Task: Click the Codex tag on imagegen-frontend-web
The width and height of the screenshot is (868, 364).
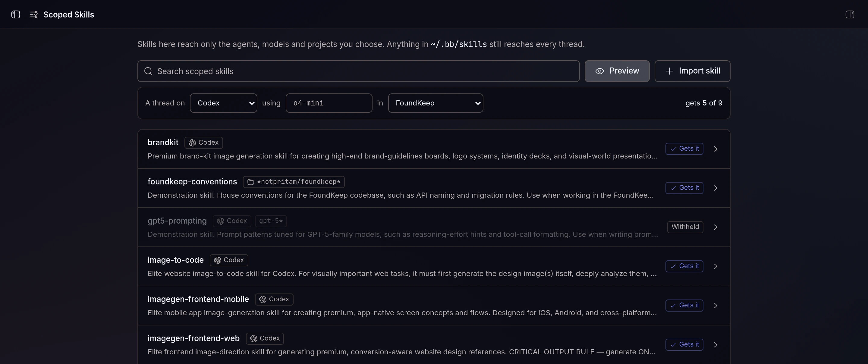Action: [265, 338]
